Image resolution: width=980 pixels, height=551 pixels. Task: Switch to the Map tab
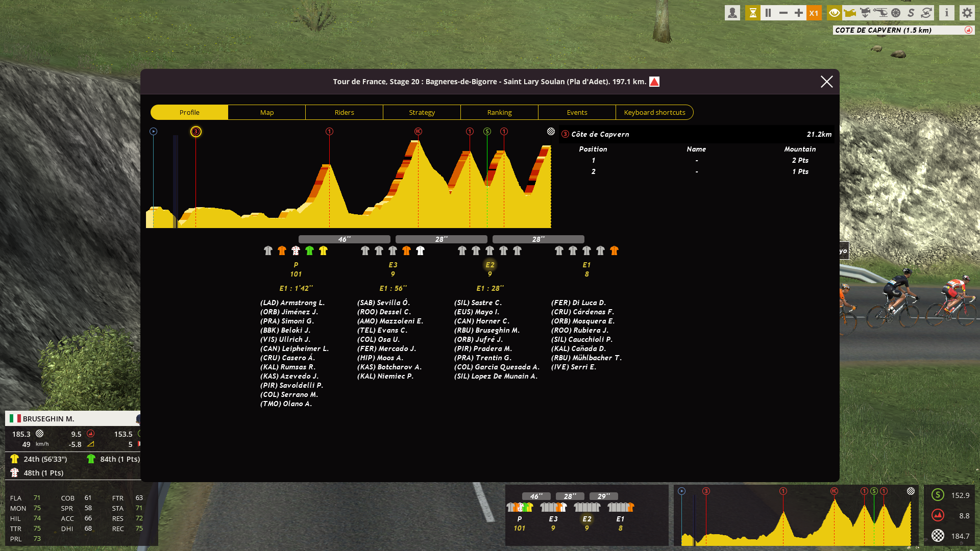point(267,112)
